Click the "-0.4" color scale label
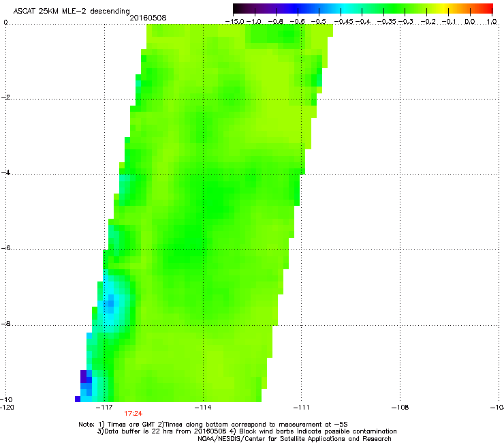 coord(363,22)
